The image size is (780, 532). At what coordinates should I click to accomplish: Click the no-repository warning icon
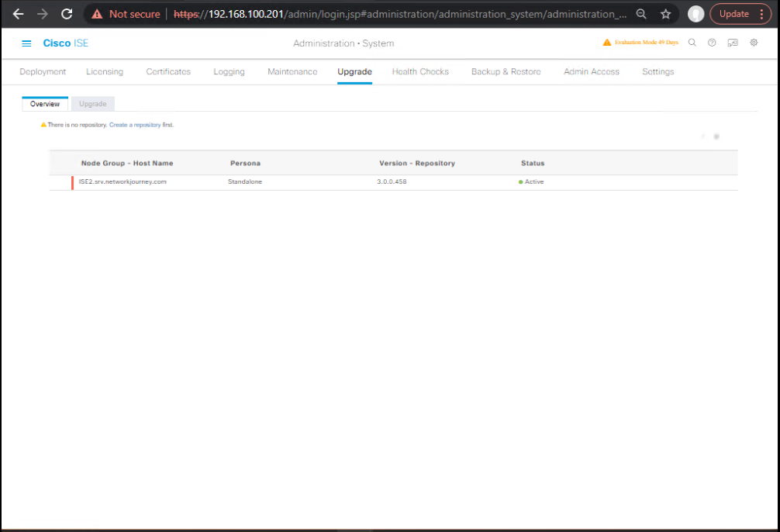pos(43,125)
